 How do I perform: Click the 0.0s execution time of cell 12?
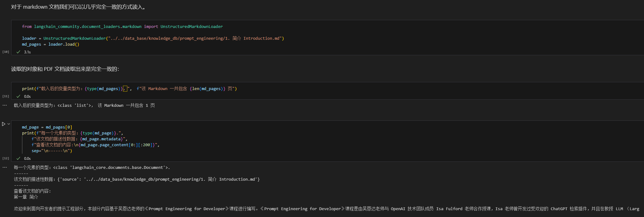tap(27, 159)
